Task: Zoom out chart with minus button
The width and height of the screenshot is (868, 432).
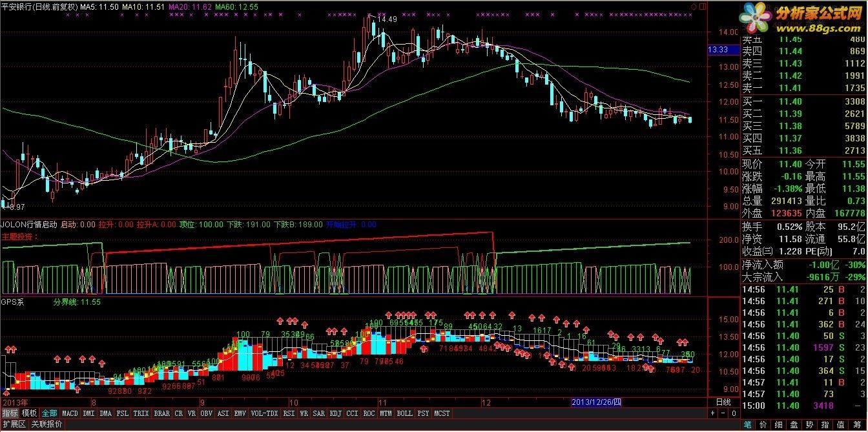Action: 723,413
